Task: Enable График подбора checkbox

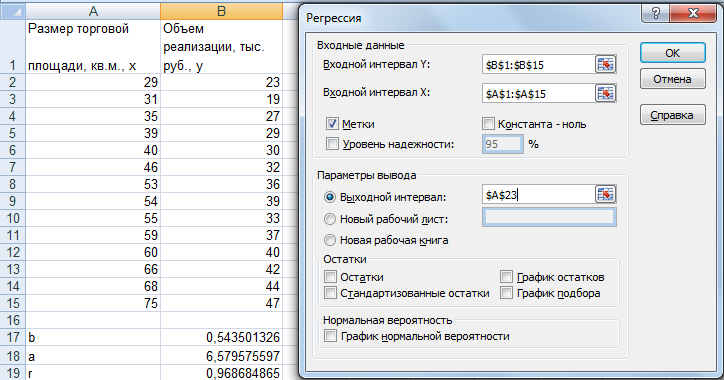Action: click(507, 293)
